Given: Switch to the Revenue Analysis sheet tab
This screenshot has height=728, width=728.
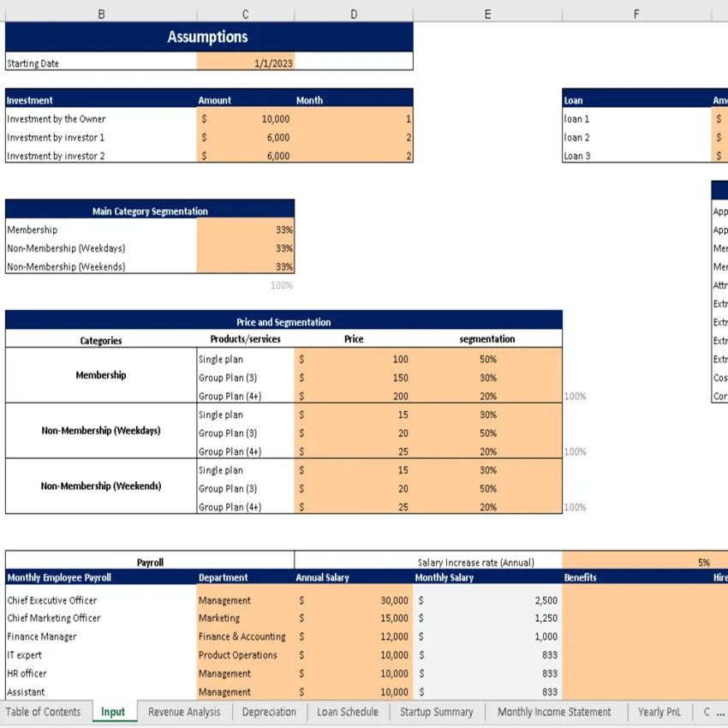Looking at the screenshot, I should (184, 712).
